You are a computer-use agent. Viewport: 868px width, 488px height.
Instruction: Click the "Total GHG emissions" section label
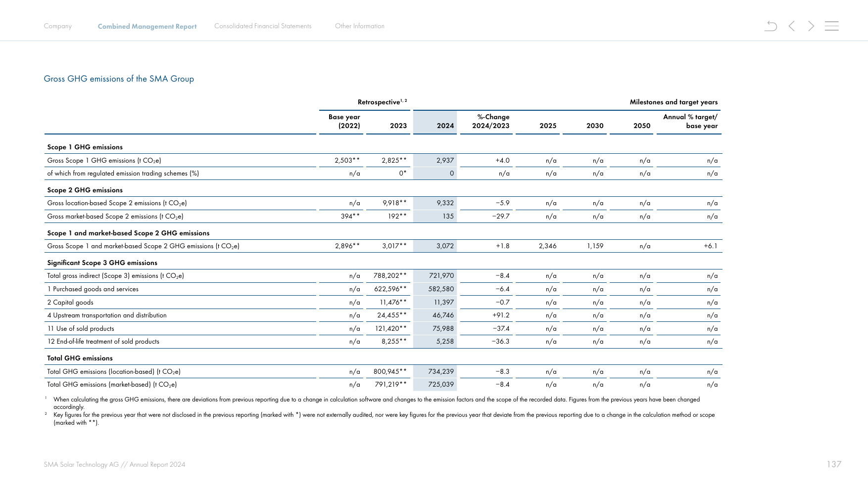[80, 358]
